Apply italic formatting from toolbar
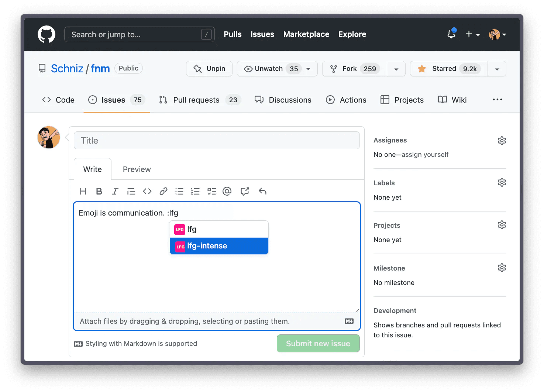Screen dimensions: 544x392 click(x=115, y=191)
